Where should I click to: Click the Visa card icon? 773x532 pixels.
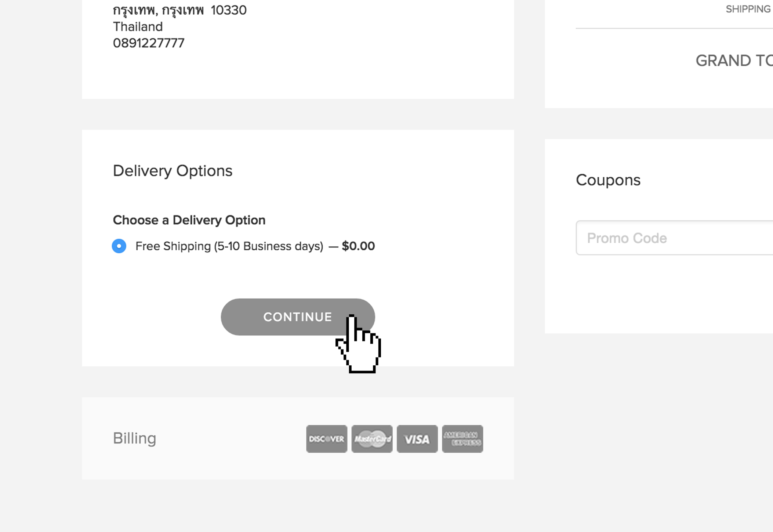tap(417, 439)
